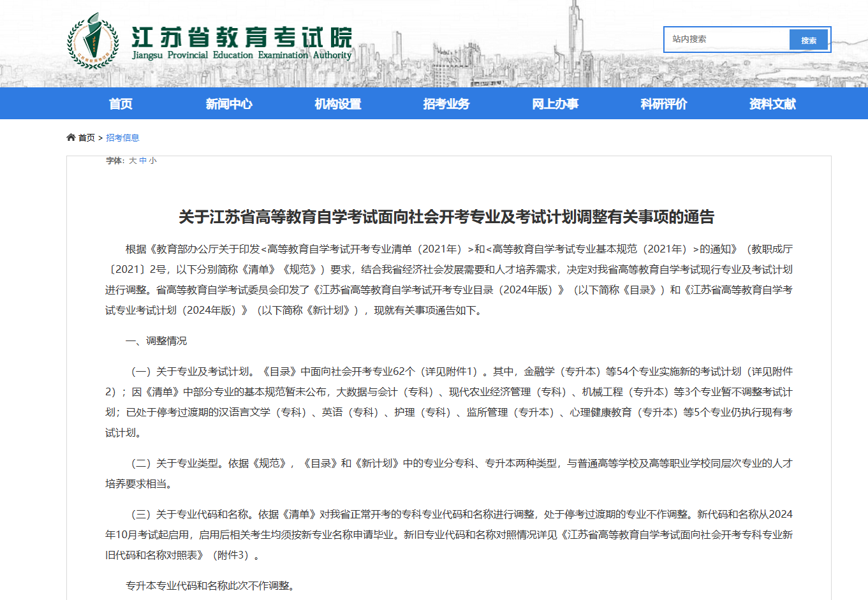Click the English name Jiangsu Provincial Education Examination Authority
The height and width of the screenshot is (600, 868).
[x=242, y=55]
